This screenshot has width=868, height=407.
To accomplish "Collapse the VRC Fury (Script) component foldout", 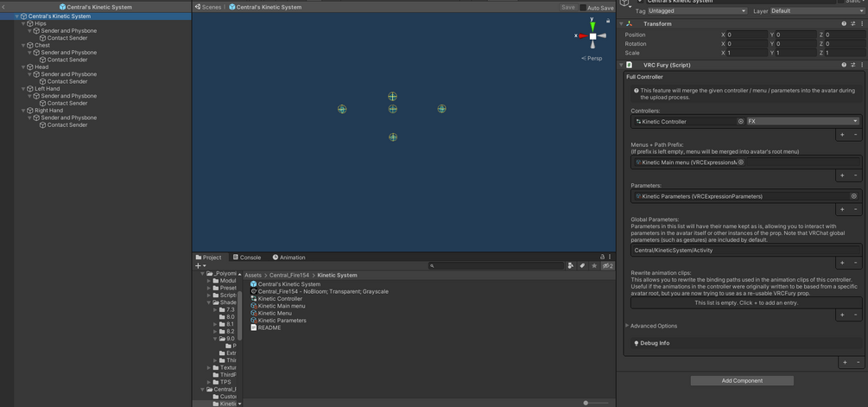I will [x=621, y=65].
